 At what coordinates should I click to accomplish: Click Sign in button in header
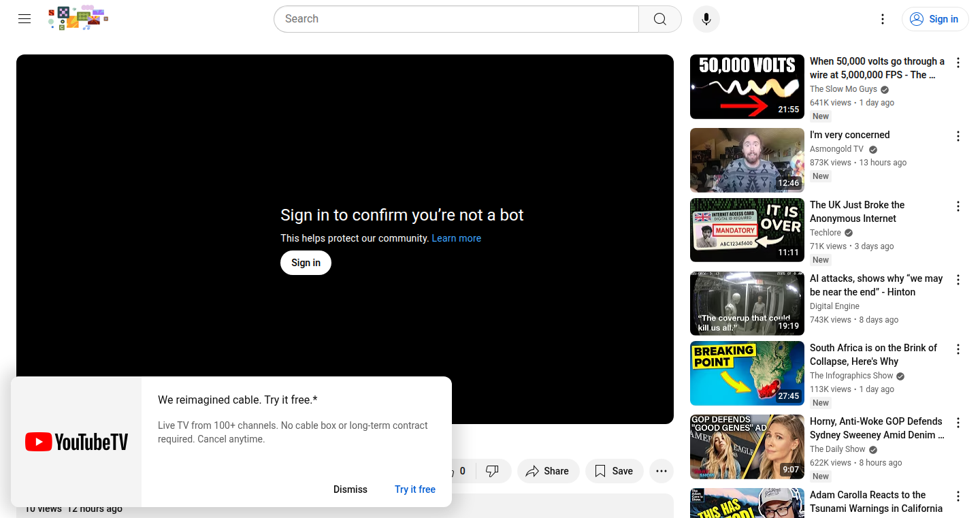click(x=935, y=19)
